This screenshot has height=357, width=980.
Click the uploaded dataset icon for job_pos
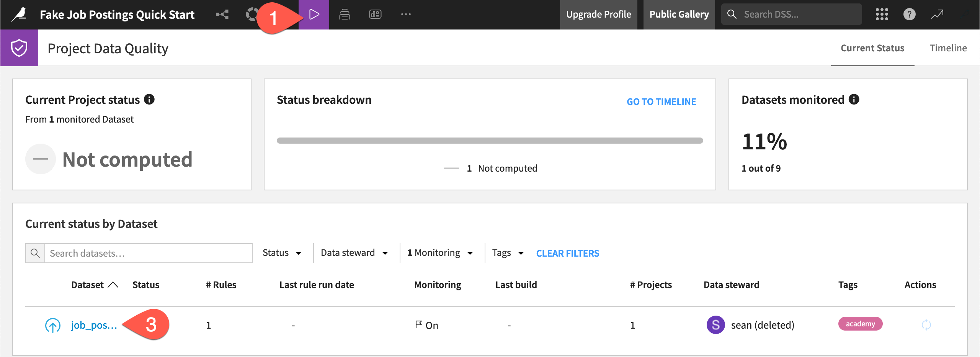(53, 325)
